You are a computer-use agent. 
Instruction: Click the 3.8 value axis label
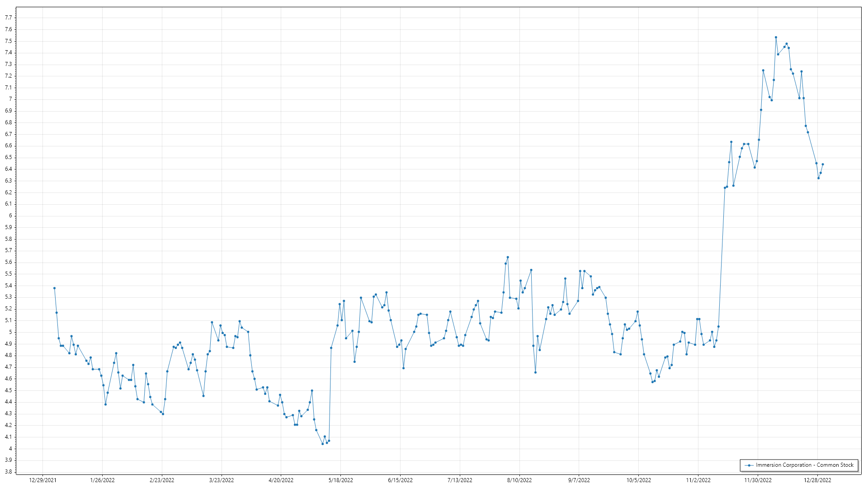point(8,472)
